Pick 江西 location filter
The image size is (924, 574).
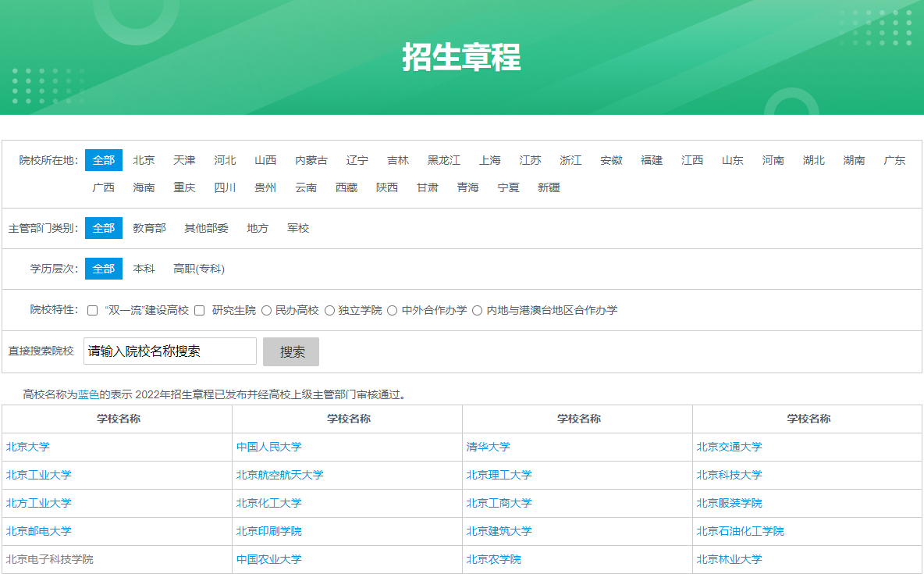pos(692,160)
